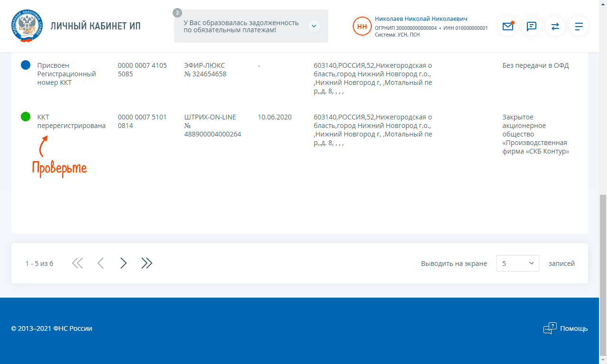
Task: Open the ЛИЧНЫЙ КАБИНЕТ ИП title
Action: [x=95, y=26]
